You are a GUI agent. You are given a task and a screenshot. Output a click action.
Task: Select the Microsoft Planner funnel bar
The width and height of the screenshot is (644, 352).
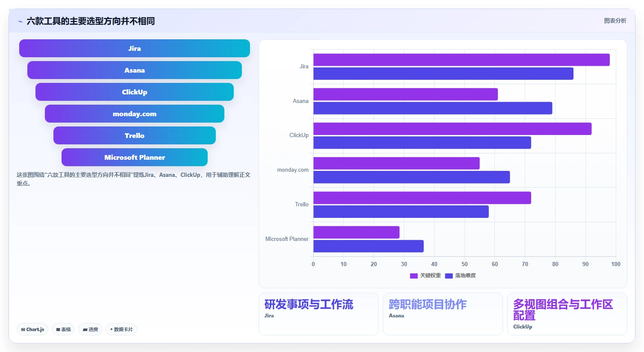click(135, 157)
